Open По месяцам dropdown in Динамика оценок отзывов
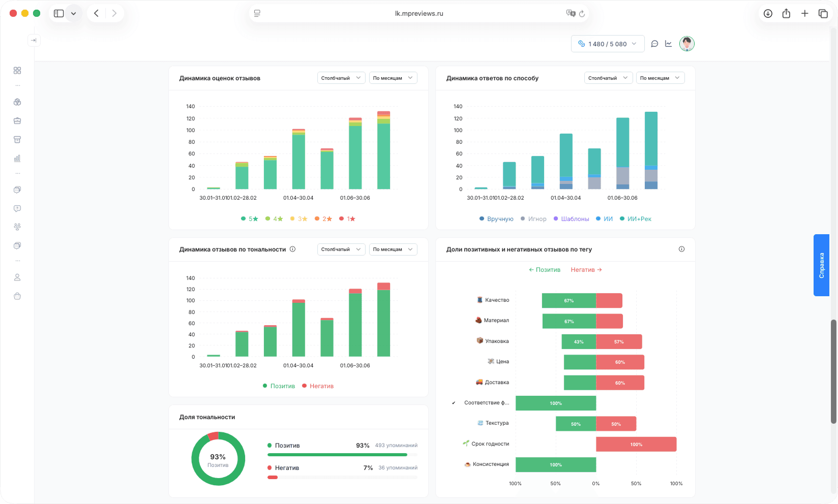838x504 pixels. (393, 78)
